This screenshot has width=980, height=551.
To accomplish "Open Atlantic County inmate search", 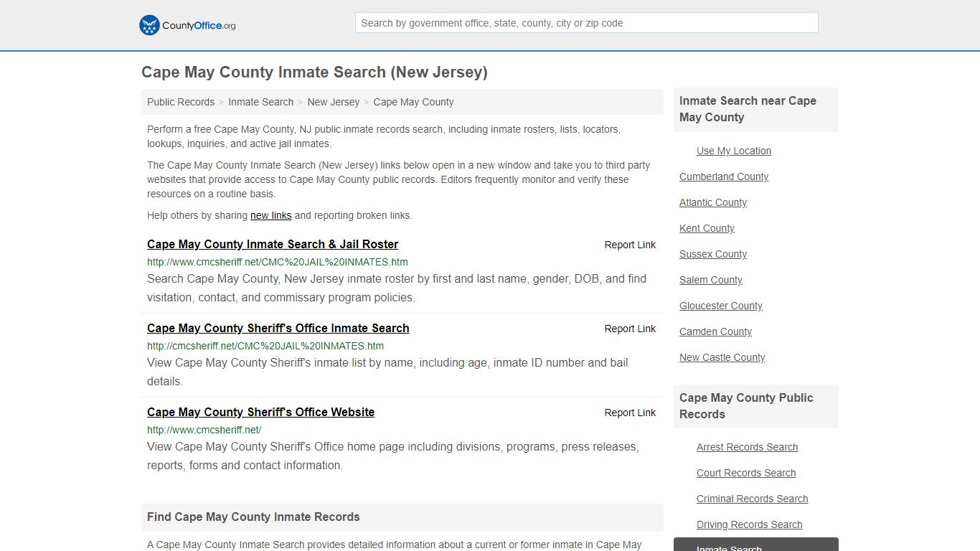I will coord(713,202).
